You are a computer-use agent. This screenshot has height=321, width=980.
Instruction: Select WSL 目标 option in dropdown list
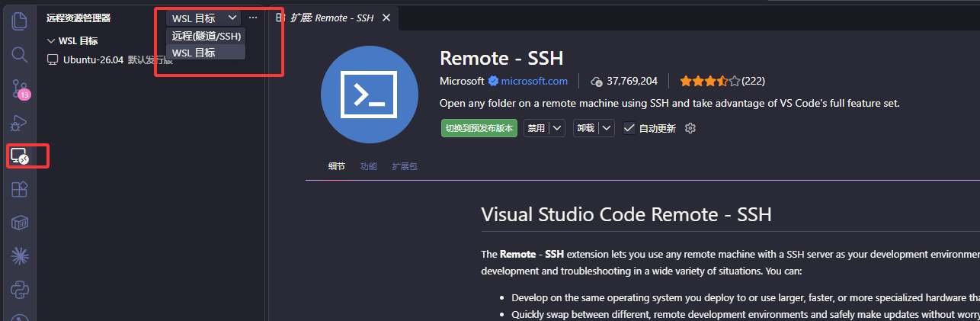206,53
